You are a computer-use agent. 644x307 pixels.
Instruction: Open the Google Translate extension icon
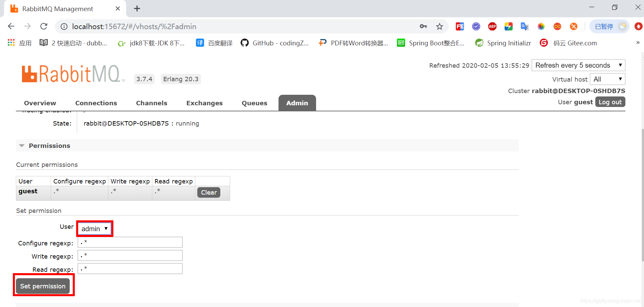click(525, 26)
